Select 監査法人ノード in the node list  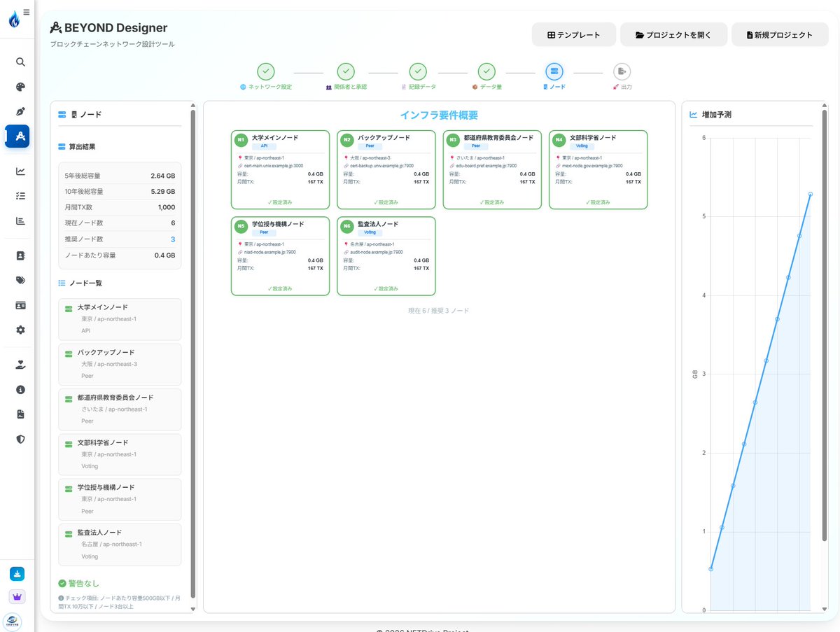[x=120, y=545]
